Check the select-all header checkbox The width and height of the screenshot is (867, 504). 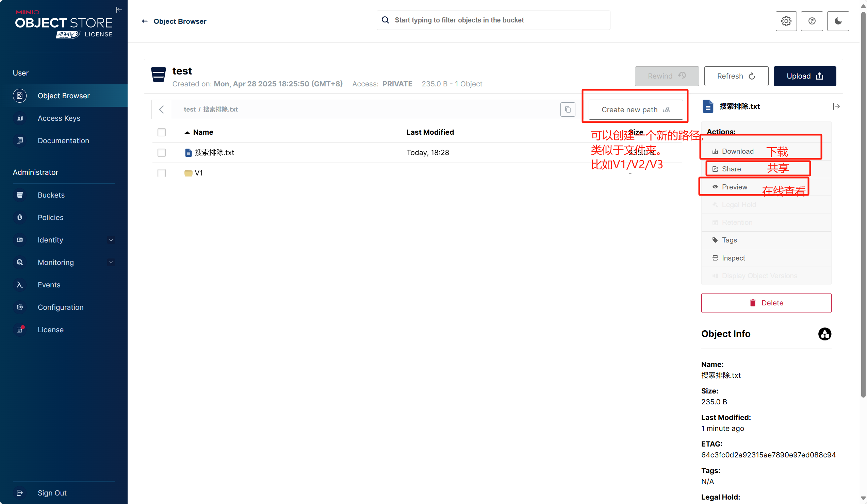click(x=161, y=132)
